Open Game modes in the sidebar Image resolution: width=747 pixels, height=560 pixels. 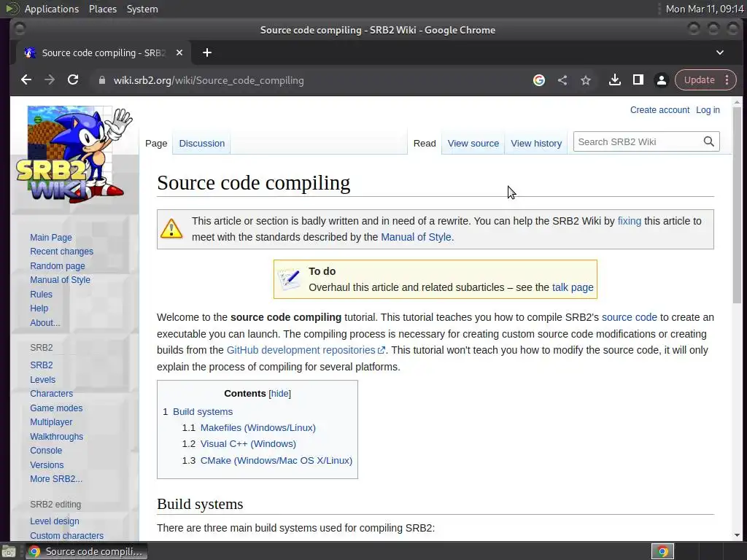tap(56, 408)
